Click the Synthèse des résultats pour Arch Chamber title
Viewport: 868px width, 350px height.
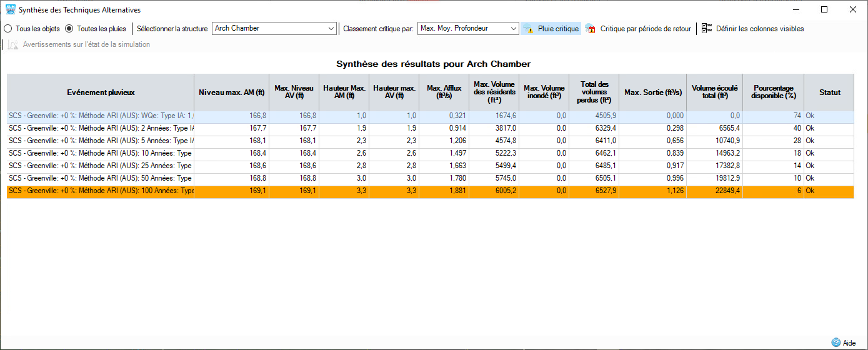coord(434,64)
